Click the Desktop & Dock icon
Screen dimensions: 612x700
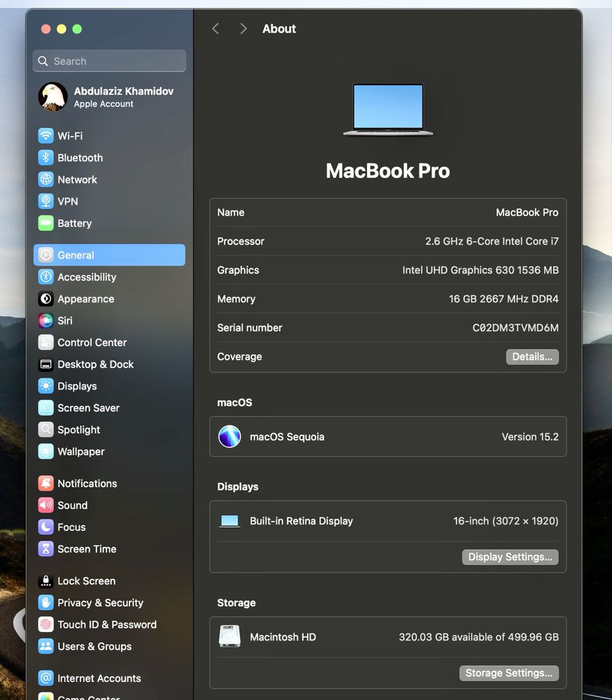click(45, 364)
